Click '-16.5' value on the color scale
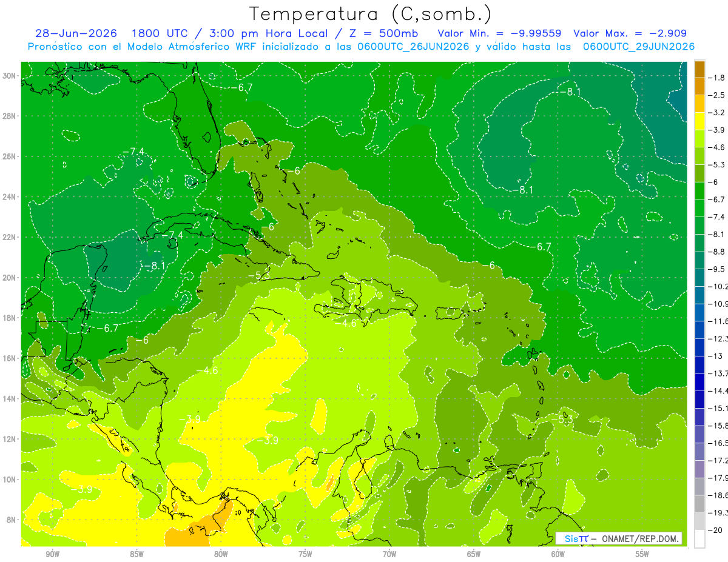 719,443
